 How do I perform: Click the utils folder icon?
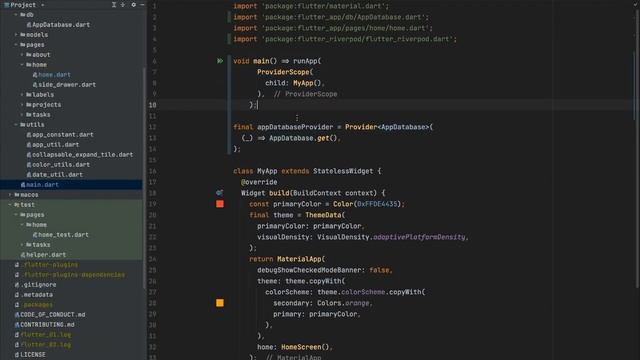click(23, 124)
